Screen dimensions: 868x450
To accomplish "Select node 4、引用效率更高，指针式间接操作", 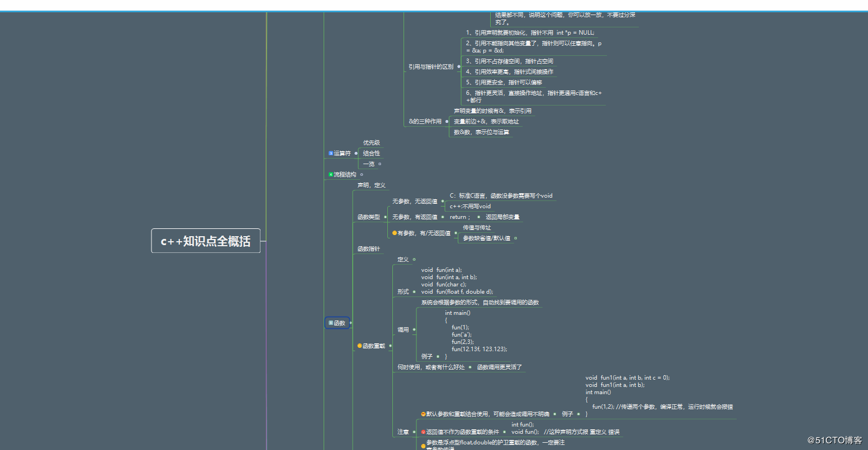I will click(510, 71).
